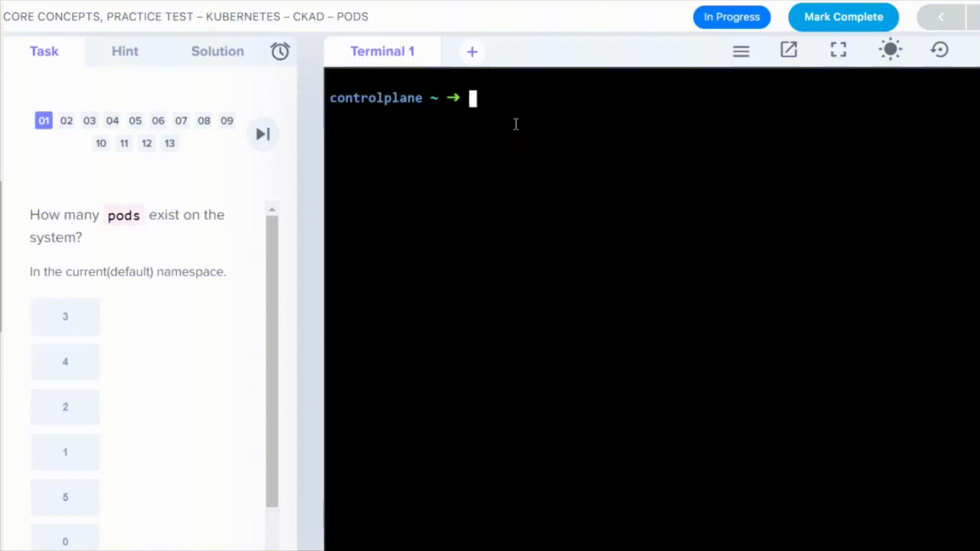Toggle fullscreen terminal icon

pyautogui.click(x=838, y=50)
